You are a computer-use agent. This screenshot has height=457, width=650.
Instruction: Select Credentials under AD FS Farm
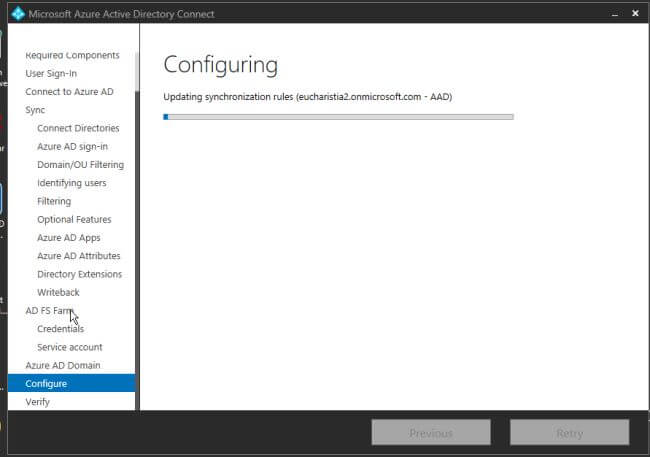point(60,329)
